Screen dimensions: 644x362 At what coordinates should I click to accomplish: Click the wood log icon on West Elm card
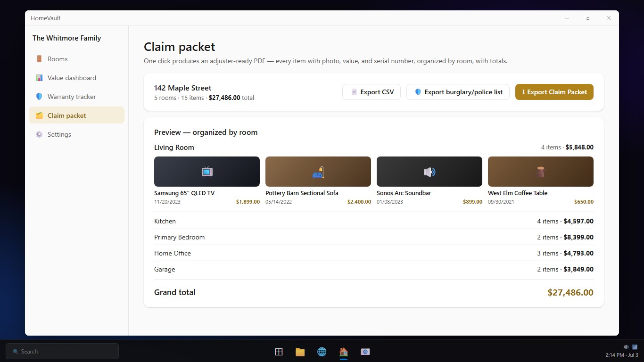click(x=541, y=172)
